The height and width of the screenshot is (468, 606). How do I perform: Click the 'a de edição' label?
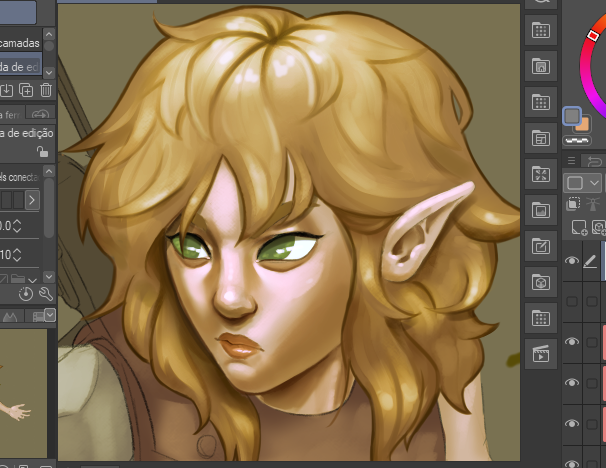tap(27, 133)
